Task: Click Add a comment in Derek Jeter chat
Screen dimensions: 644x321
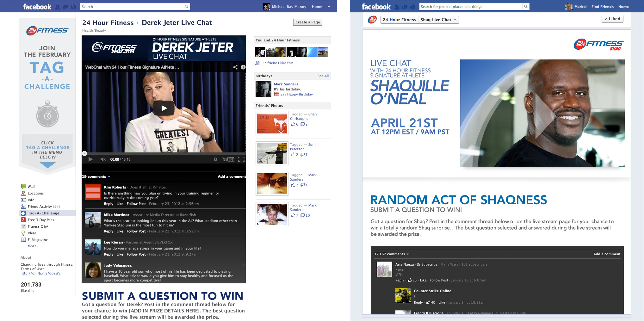Action: [232, 176]
